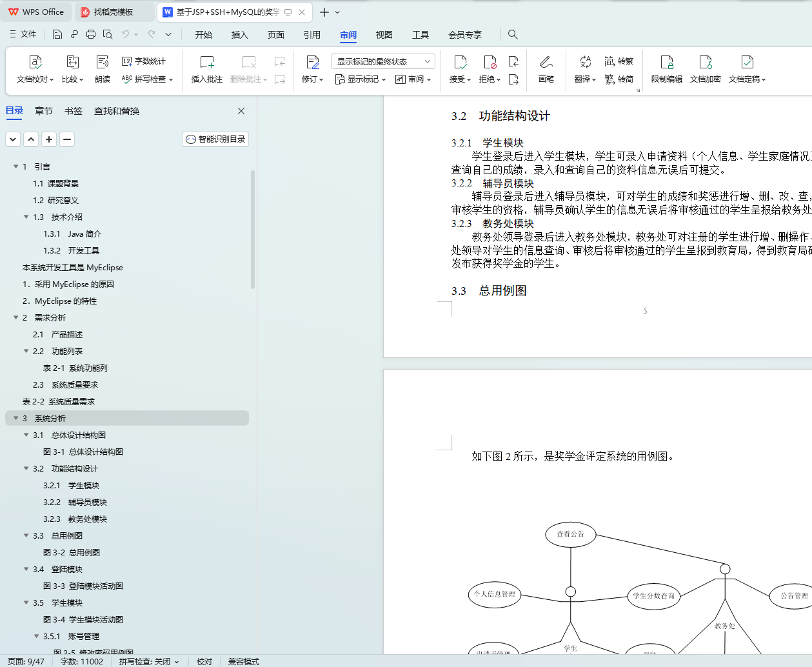Image resolution: width=812 pixels, height=667 pixels.
Task: Click the 翻译 translate icon
Action: 585,62
